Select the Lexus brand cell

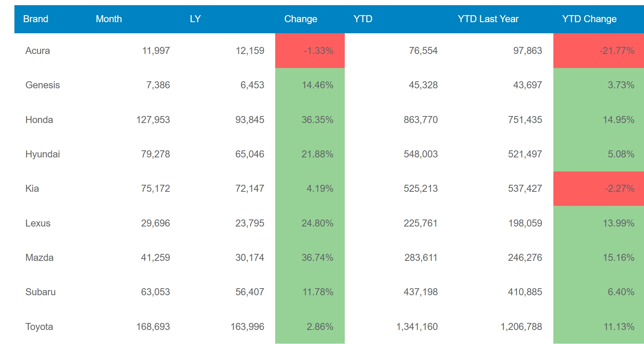coord(38,223)
